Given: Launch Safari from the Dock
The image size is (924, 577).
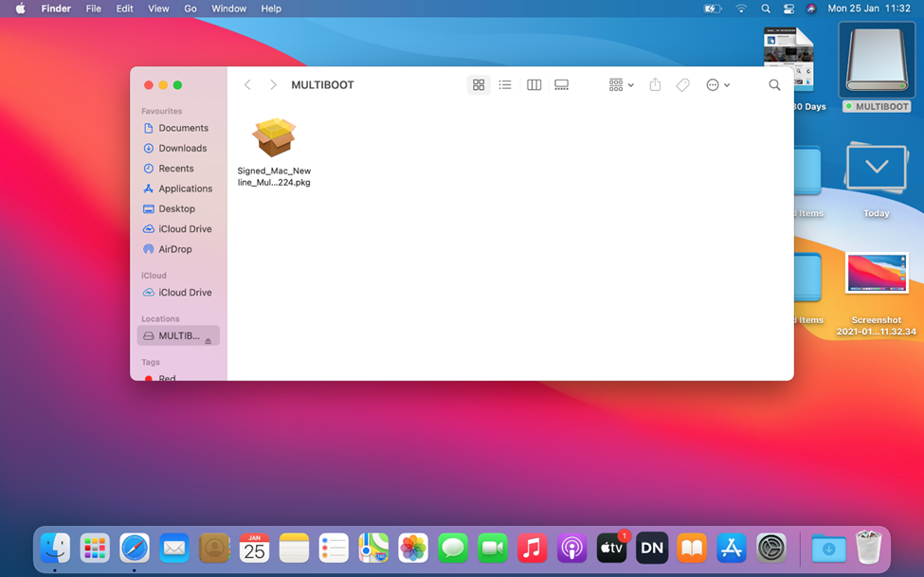Looking at the screenshot, I should click(x=135, y=548).
